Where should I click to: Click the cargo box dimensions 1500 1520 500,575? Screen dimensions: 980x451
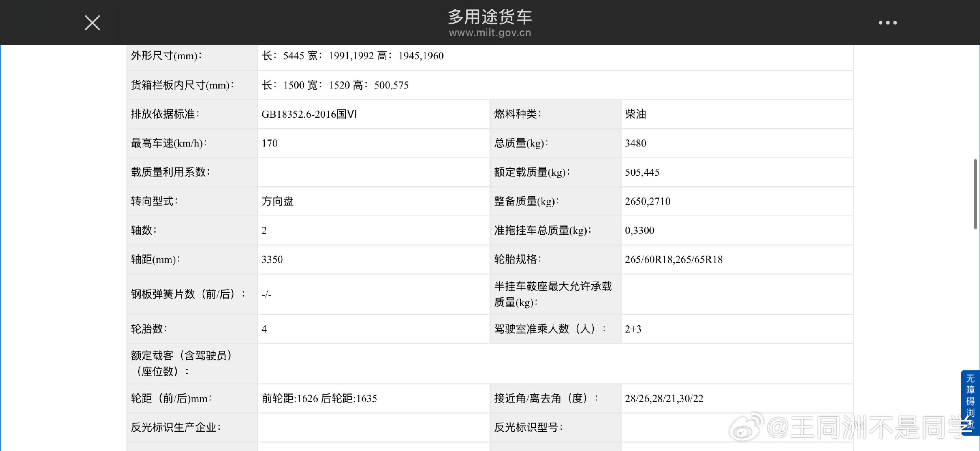335,85
